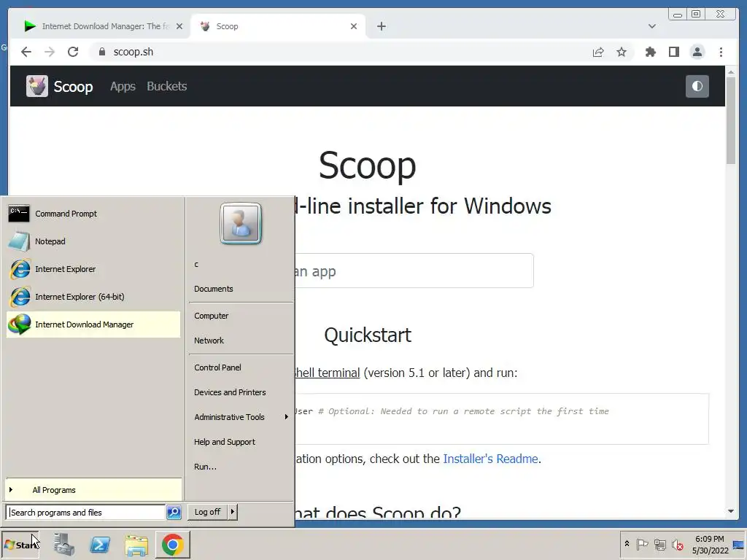The image size is (747, 560).
Task: Show hidden tray icons arrow
Action: [x=627, y=544]
